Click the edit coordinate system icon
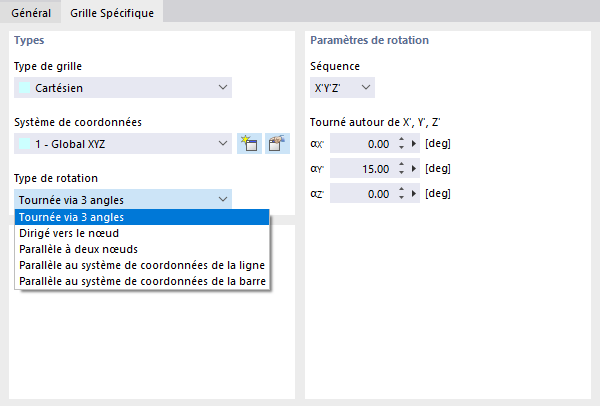The image size is (600, 406). (277, 144)
